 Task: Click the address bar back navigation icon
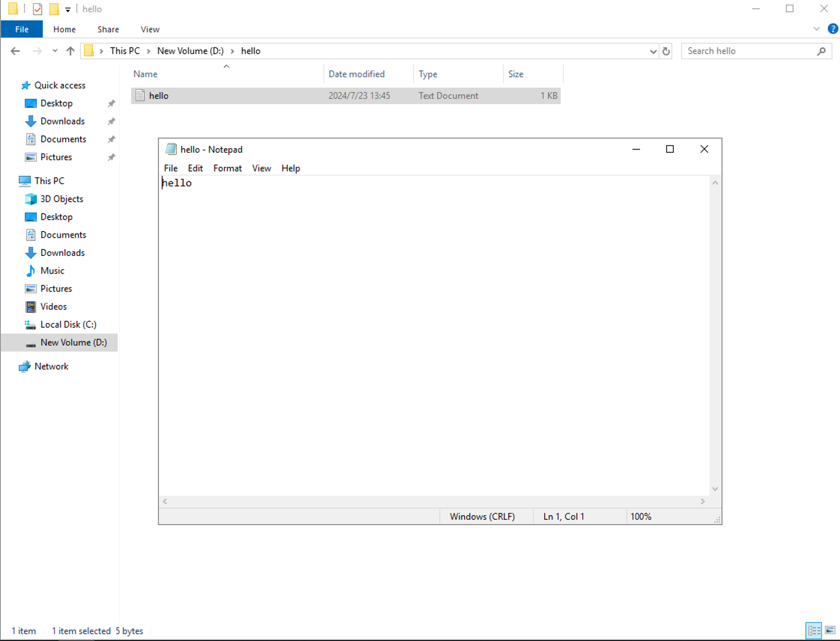[15, 50]
